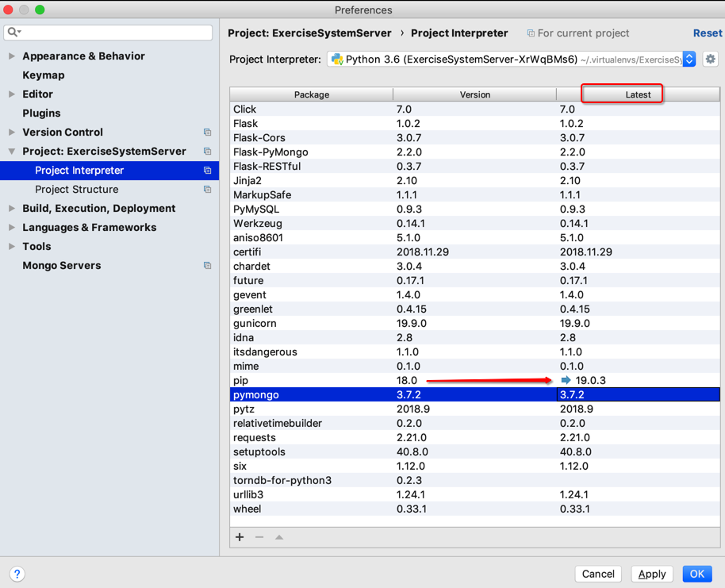Expand Build, Execution, Deployment section
This screenshot has width=725, height=588.
(x=12, y=208)
